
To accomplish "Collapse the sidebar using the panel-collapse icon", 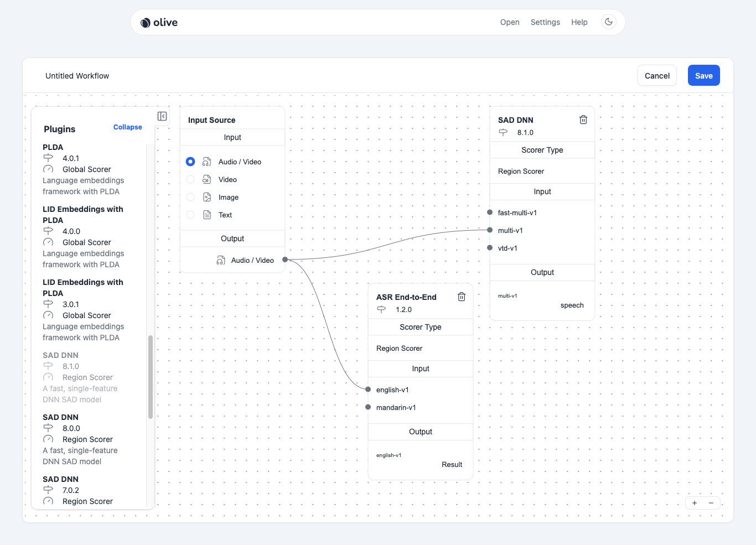I will (162, 116).
